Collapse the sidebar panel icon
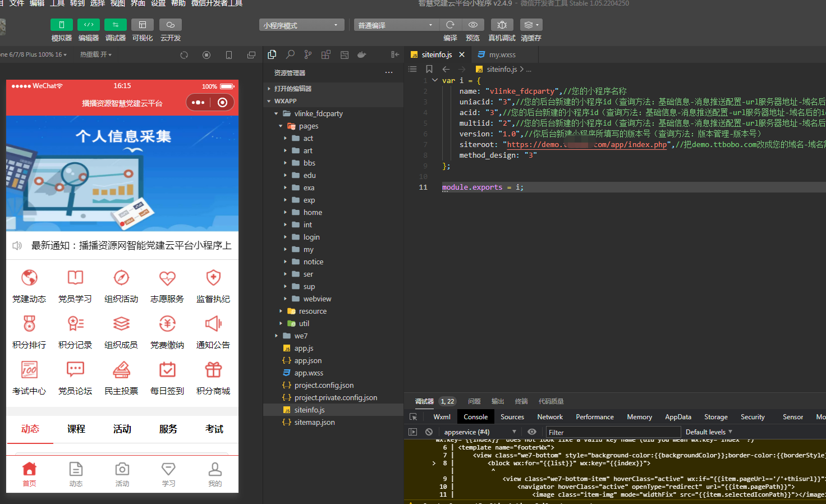This screenshot has height=504, width=826. 395,54
